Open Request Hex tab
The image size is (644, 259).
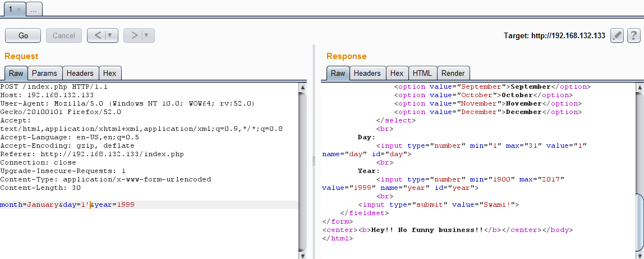click(109, 73)
